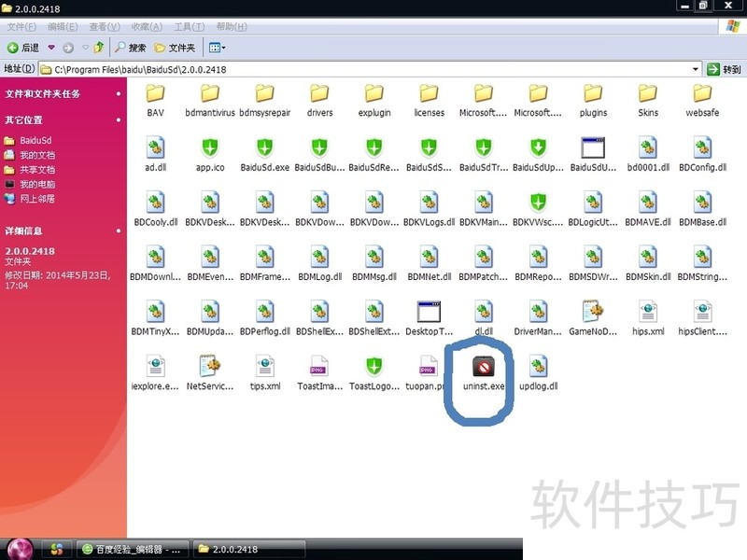Select the 2.0.0.2418 taskbar window button
The height and width of the screenshot is (560, 747).
(x=249, y=550)
